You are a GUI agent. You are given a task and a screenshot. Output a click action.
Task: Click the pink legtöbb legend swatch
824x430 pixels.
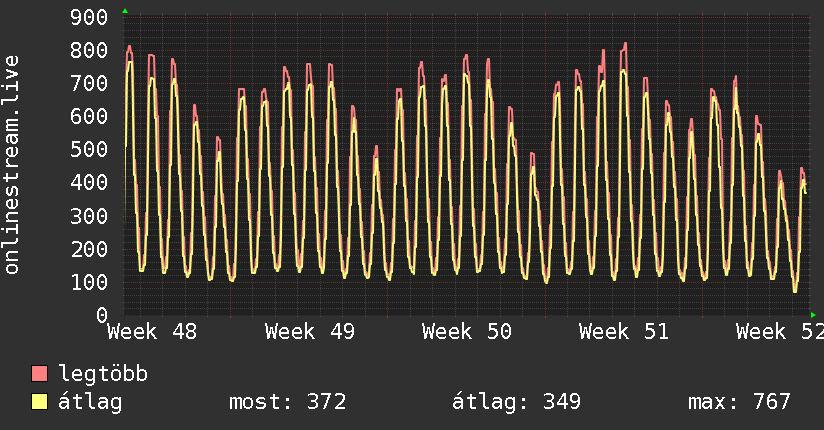coord(40,373)
